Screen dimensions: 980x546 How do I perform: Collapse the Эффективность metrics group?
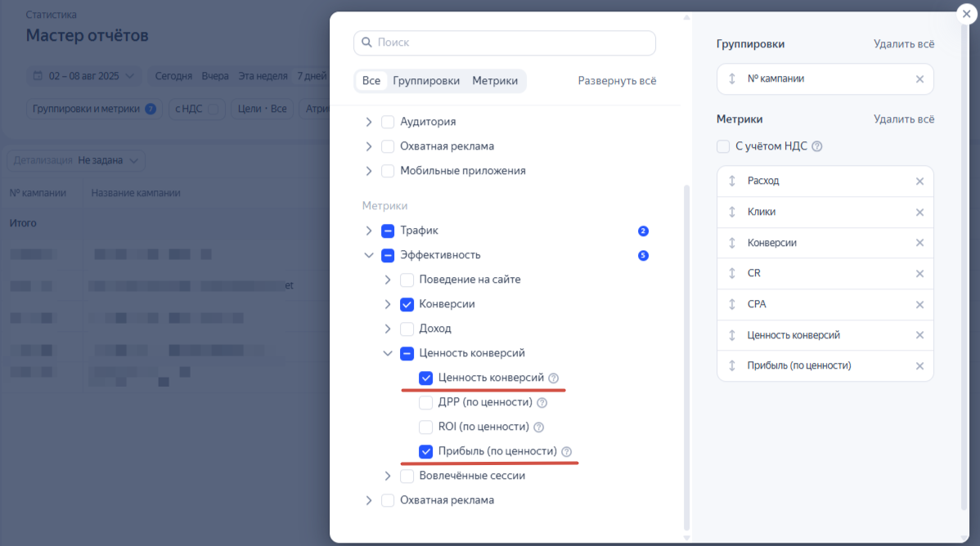[x=369, y=255]
